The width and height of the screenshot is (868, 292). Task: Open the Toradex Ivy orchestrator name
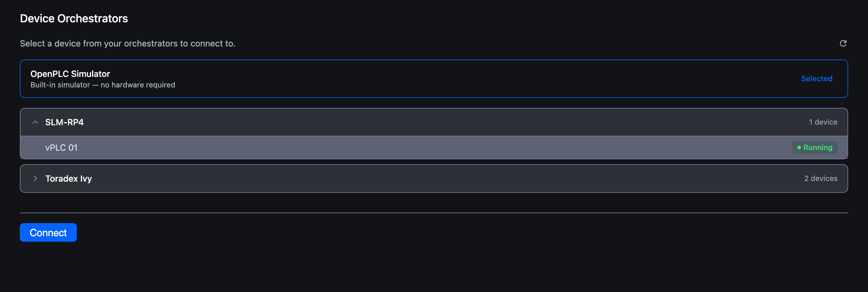point(68,179)
